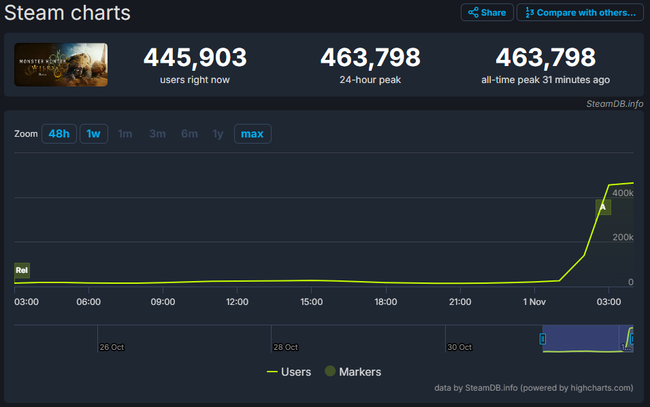Click the disabled 3m zoom option

(158, 134)
